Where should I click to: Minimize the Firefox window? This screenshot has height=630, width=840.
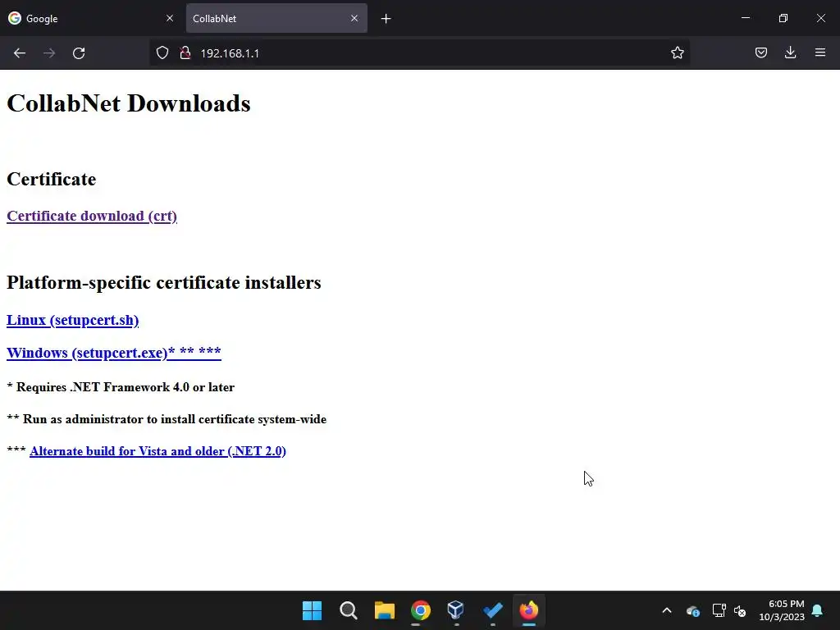tap(745, 18)
